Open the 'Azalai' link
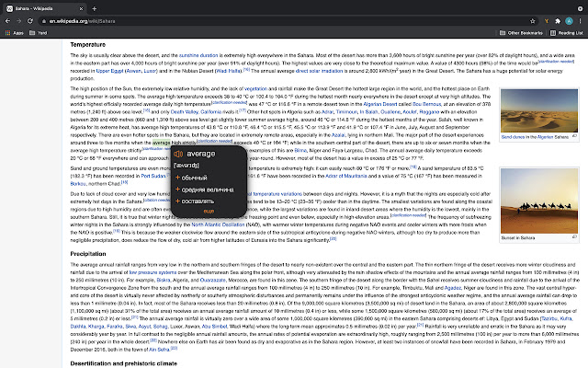The image size is (588, 368). (x=338, y=135)
